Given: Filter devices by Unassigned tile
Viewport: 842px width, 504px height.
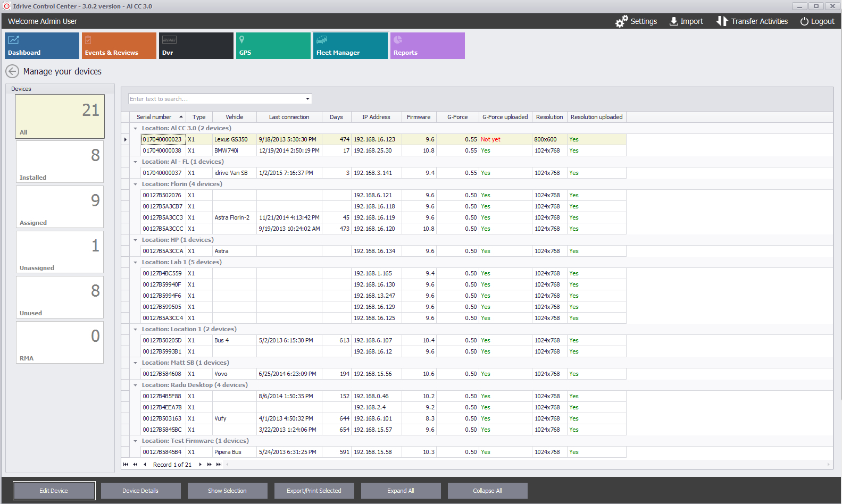Looking at the screenshot, I should [x=60, y=252].
